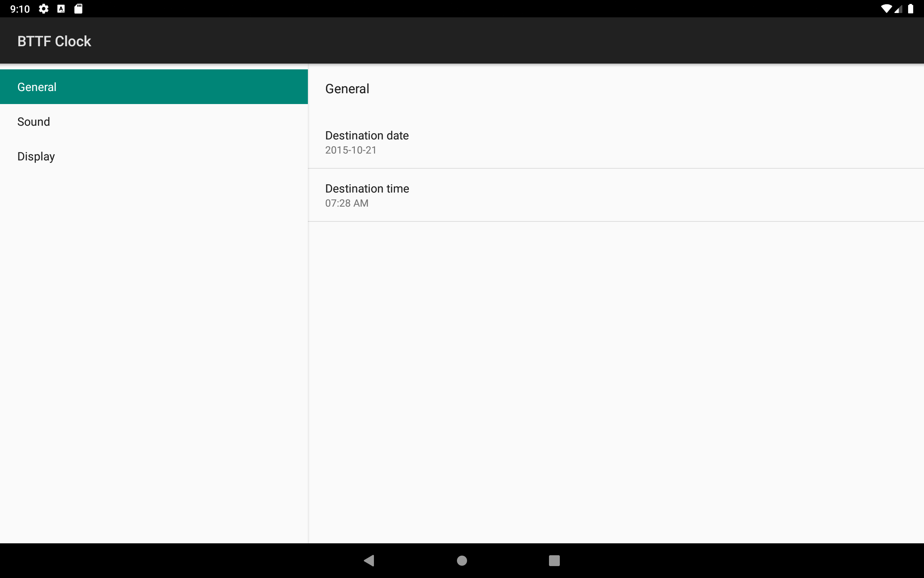Open the Display settings category
The height and width of the screenshot is (578, 924).
click(154, 156)
